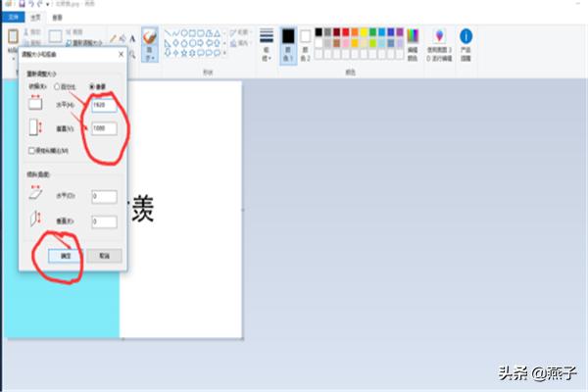This screenshot has height=392, width=588.
Task: Pick the pink palette swatch
Action: (345, 43)
